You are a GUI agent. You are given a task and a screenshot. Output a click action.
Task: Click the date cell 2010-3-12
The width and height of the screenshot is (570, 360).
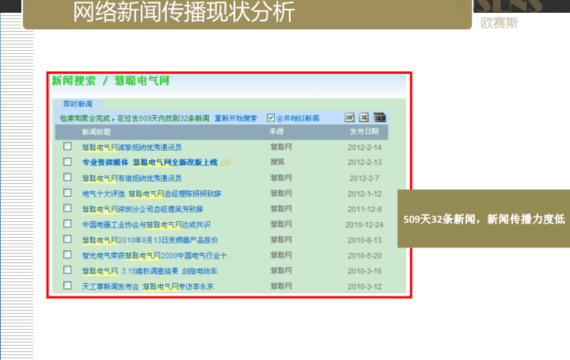click(365, 287)
